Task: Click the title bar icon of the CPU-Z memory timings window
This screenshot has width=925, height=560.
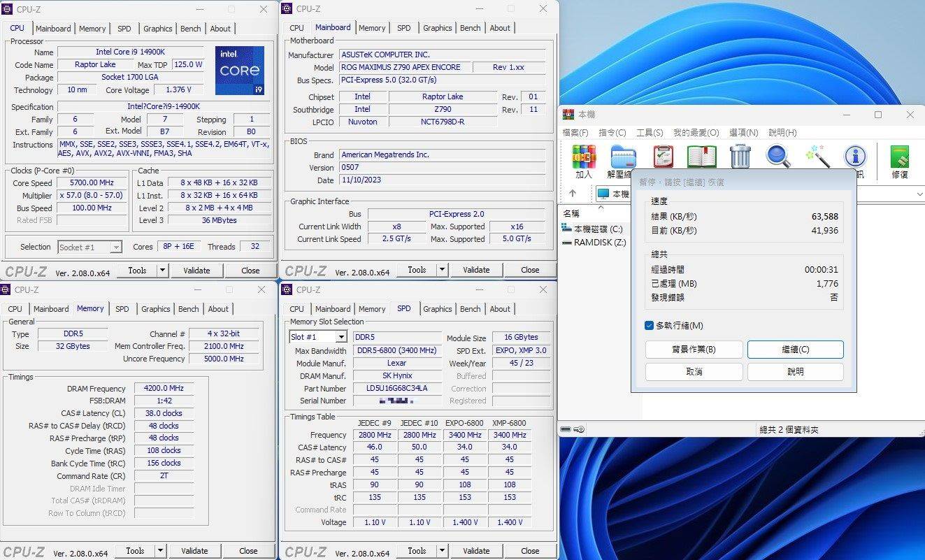Action: [6, 289]
